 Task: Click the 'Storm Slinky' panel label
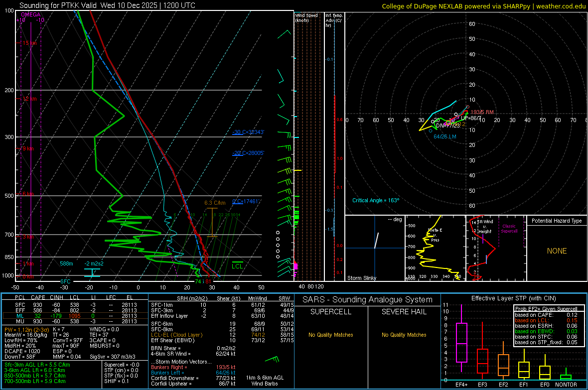pyautogui.click(x=361, y=278)
